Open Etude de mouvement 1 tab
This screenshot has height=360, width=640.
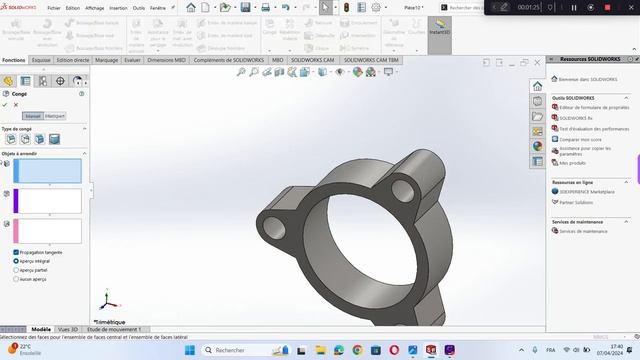coord(114,329)
